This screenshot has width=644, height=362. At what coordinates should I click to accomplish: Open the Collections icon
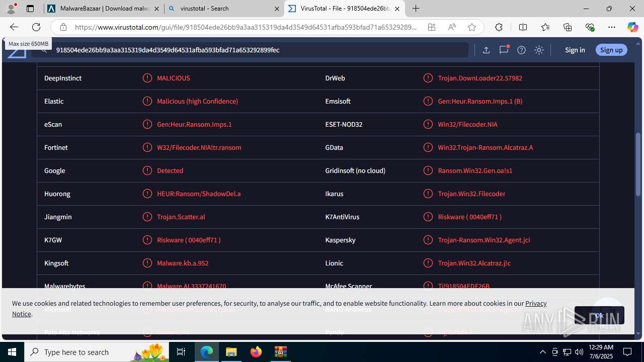(568, 27)
